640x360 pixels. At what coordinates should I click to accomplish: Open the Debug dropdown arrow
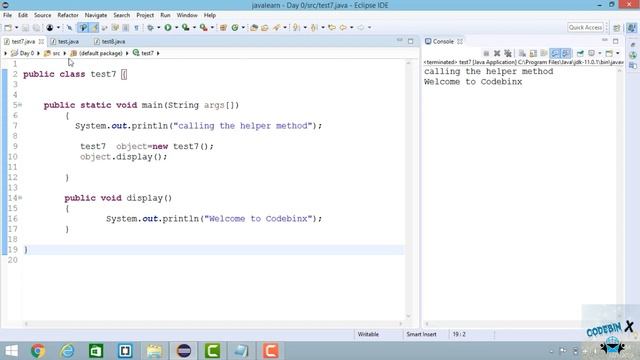coord(158,27)
